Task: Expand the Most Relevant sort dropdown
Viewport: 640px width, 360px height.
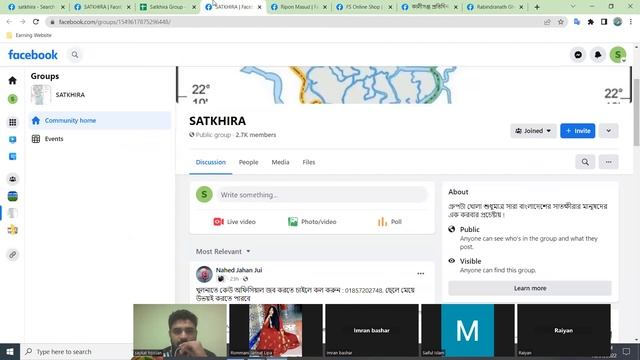Action: point(223,252)
